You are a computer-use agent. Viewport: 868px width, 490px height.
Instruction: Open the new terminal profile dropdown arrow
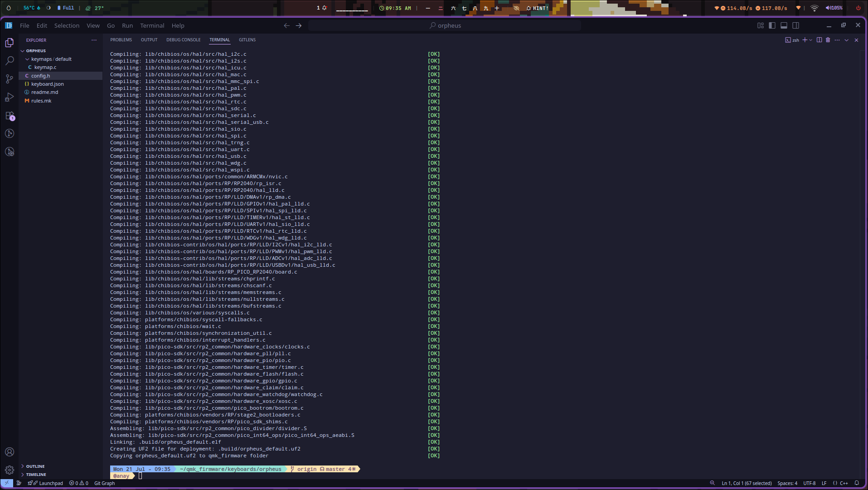[x=811, y=40]
